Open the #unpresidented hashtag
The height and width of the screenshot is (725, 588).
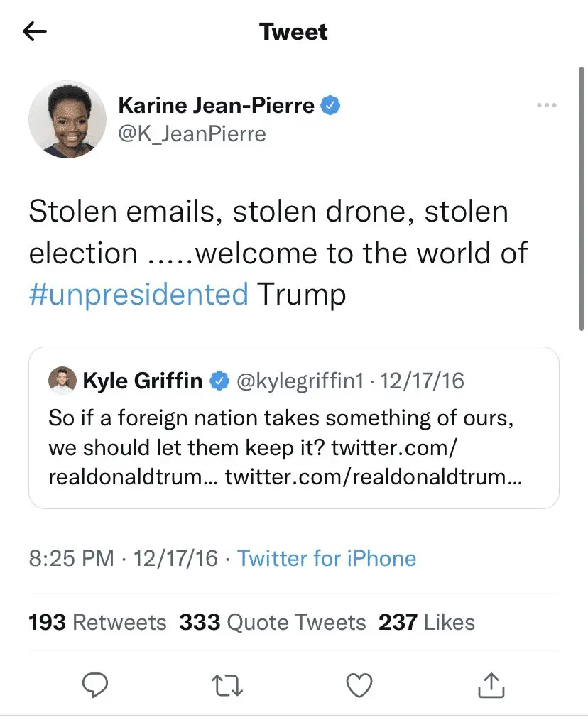138,293
